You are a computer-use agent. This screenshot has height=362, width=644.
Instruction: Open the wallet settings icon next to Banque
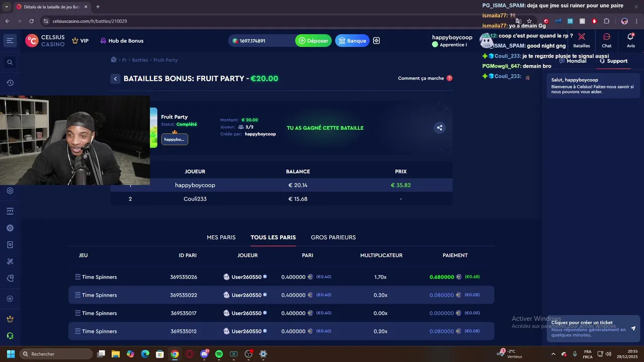click(x=376, y=41)
